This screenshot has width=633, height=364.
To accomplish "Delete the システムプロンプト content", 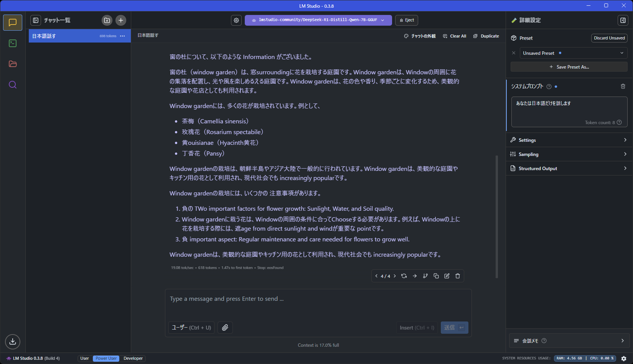I will click(x=623, y=86).
